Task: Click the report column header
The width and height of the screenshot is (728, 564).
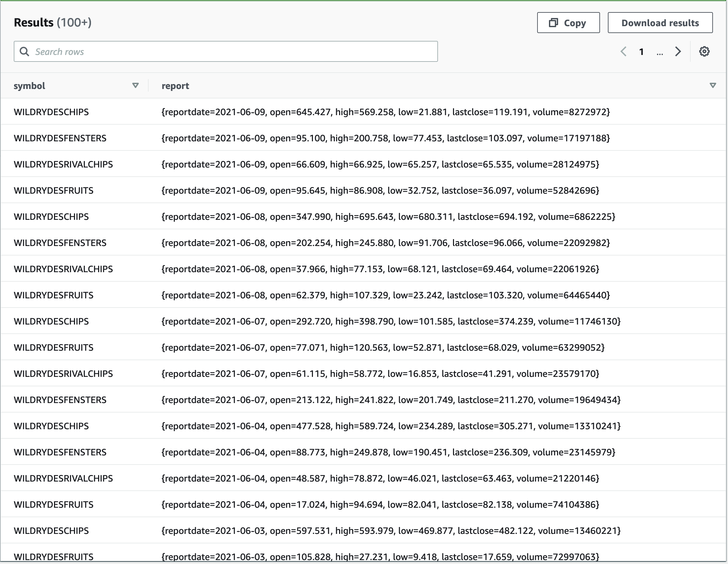Action: point(175,86)
